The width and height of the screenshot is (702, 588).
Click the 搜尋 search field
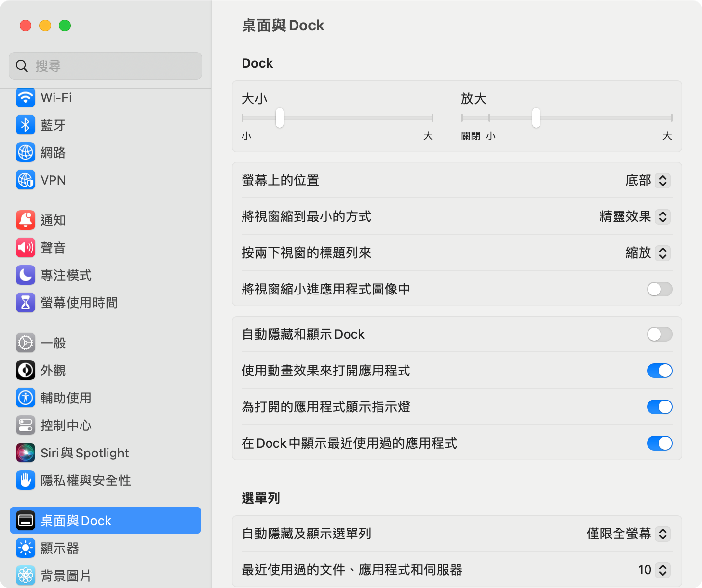[x=106, y=66]
